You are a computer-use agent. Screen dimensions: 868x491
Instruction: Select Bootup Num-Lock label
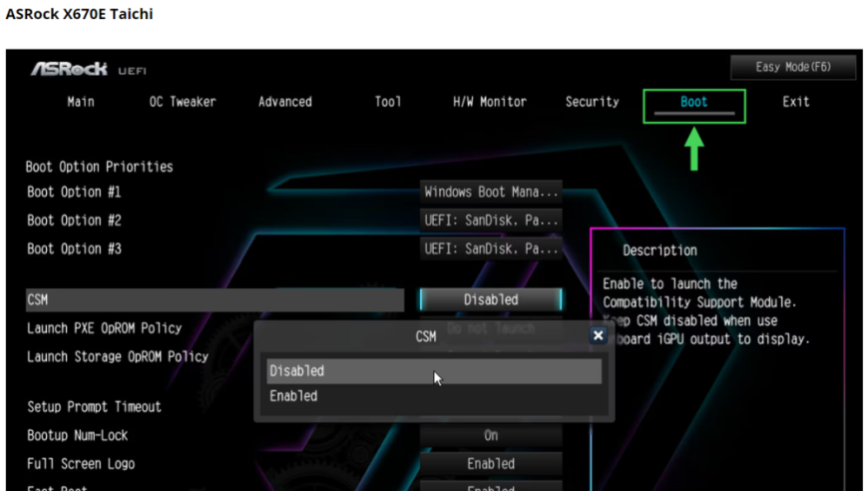tap(78, 436)
